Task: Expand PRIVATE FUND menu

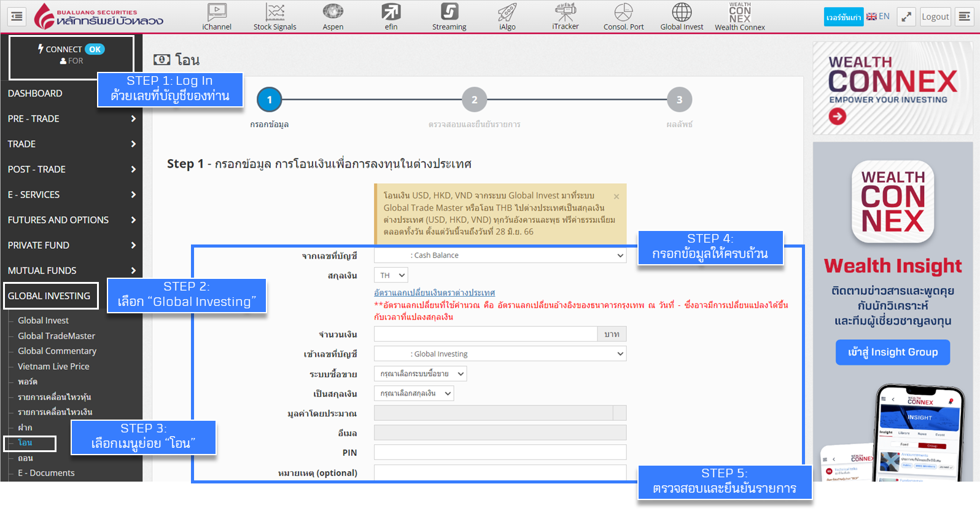Action: pyautogui.click(x=71, y=245)
